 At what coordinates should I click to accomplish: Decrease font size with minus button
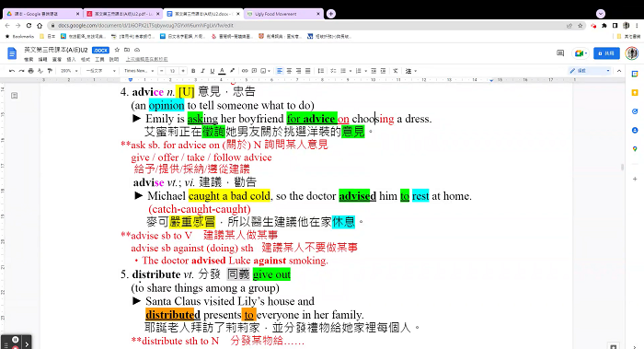point(162,71)
